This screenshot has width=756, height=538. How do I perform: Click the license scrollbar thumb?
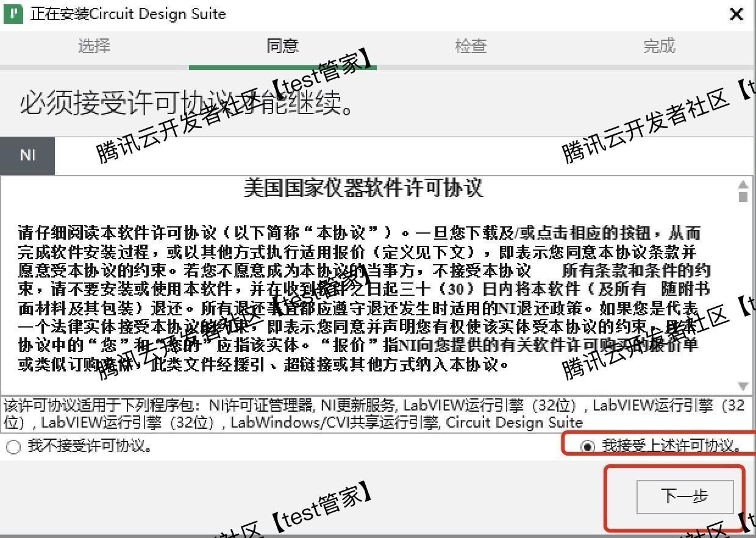(x=743, y=196)
